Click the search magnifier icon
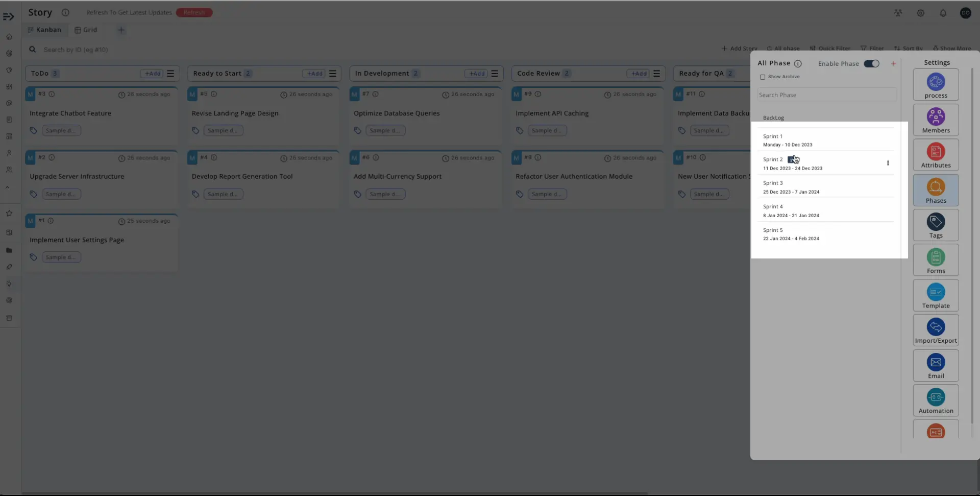Screen dimensions: 980x496 (32, 50)
